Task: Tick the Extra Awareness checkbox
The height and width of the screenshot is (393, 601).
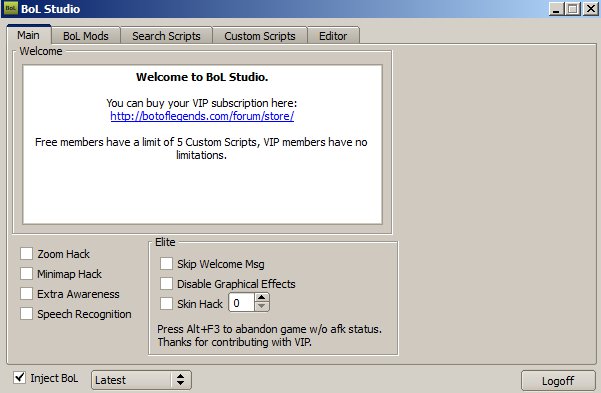Action: [26, 294]
